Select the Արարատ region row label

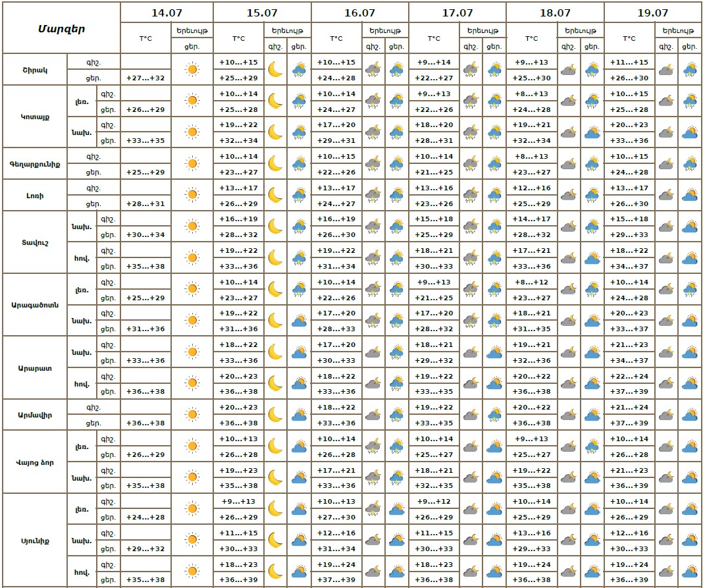tap(35, 367)
